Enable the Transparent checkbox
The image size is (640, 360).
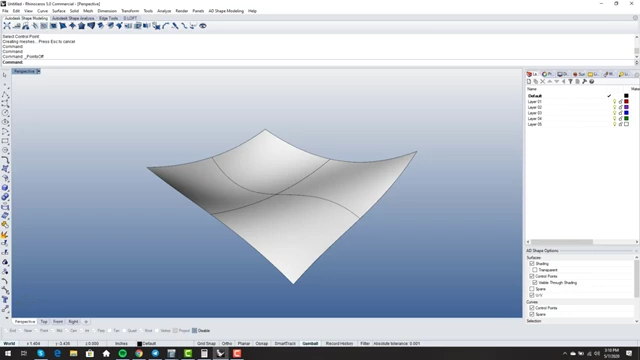click(x=535, y=270)
